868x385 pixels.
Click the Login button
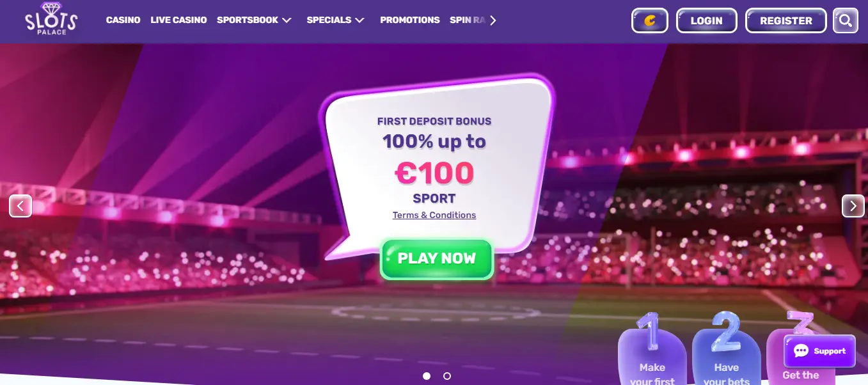click(707, 20)
